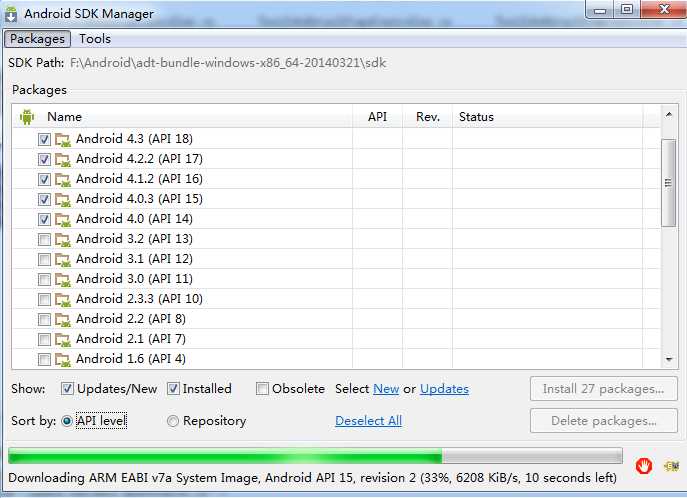Select the Android 1.6 (API 4) row text
Image resolution: width=687 pixels, height=498 pixels.
131,359
